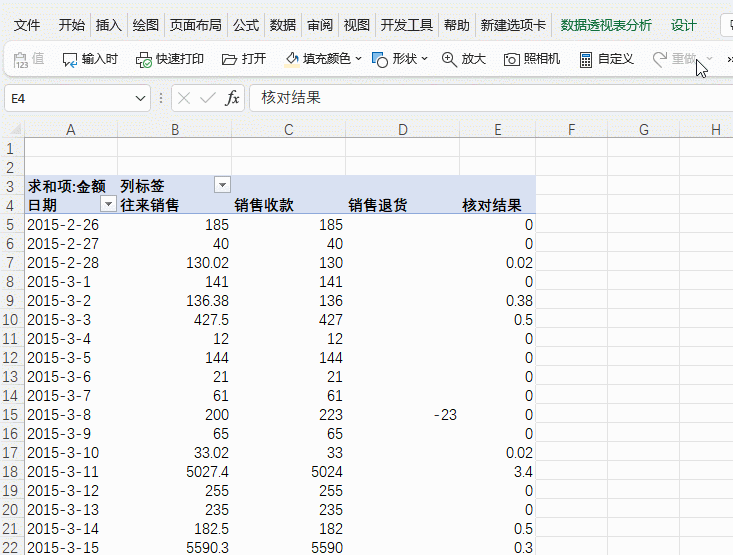
Task: Select the 销售收款 header cell
Action: click(288, 205)
